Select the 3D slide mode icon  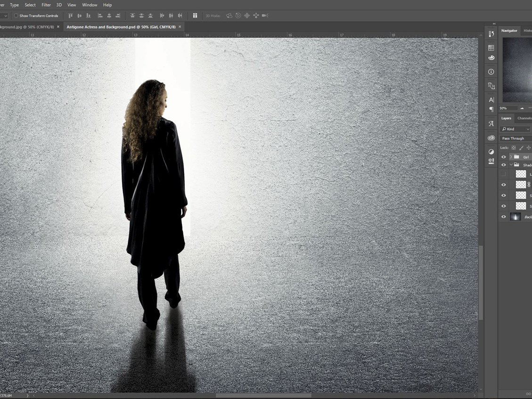tap(256, 16)
